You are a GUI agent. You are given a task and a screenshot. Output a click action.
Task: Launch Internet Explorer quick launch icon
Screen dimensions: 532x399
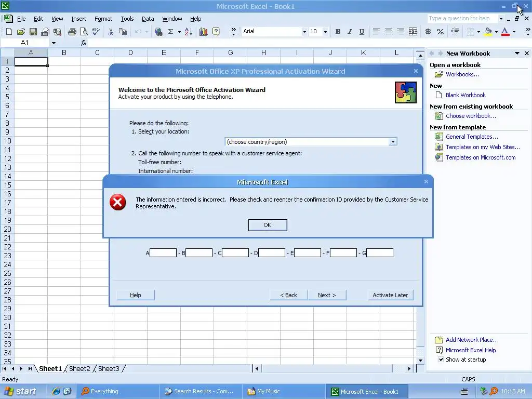click(x=55, y=391)
